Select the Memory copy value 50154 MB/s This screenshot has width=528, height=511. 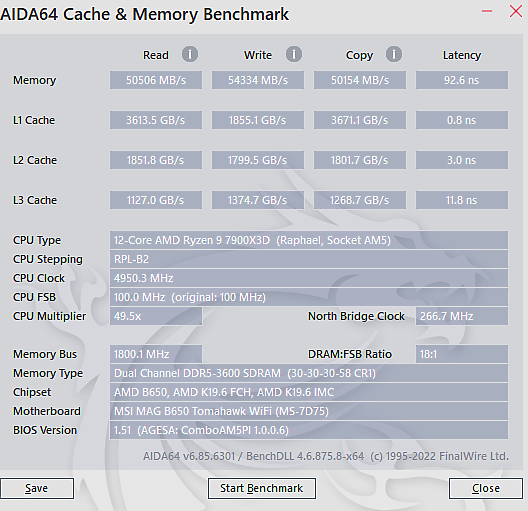pos(360,80)
